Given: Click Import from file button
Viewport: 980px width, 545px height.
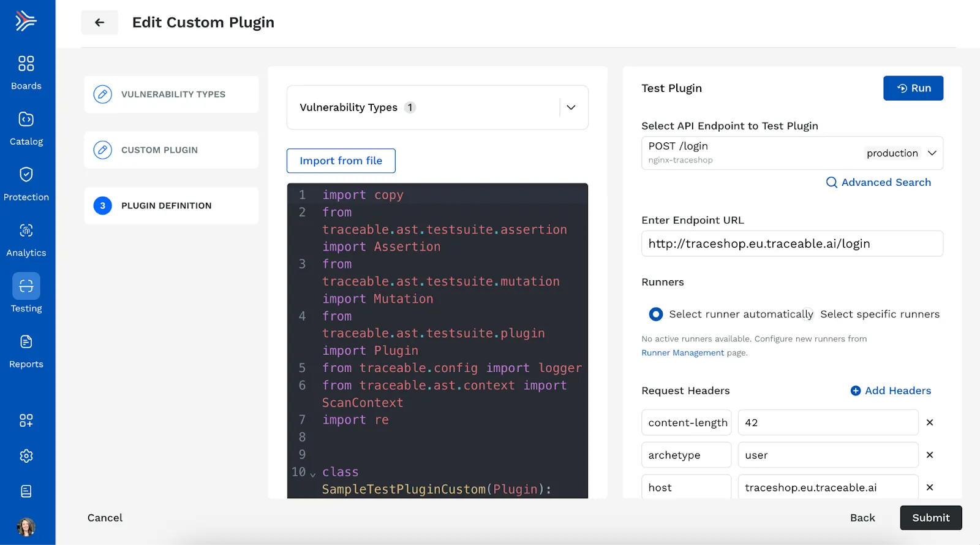Looking at the screenshot, I should pos(341,161).
